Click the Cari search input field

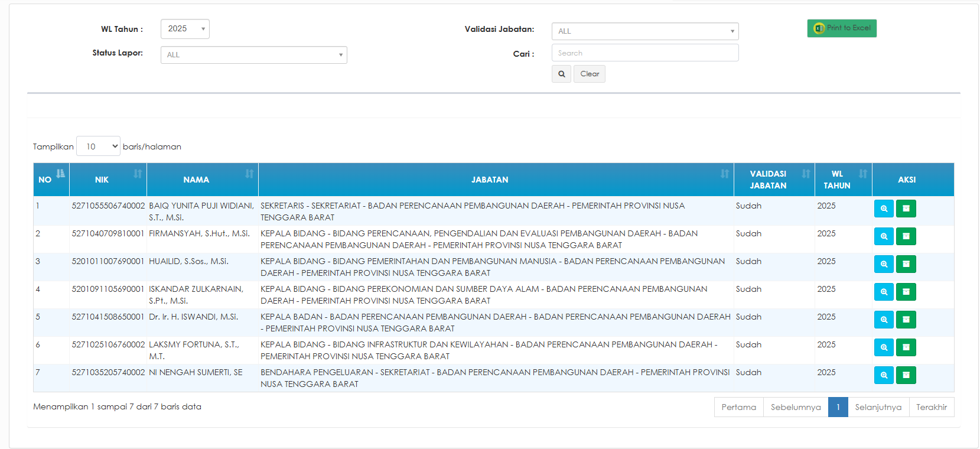click(645, 53)
